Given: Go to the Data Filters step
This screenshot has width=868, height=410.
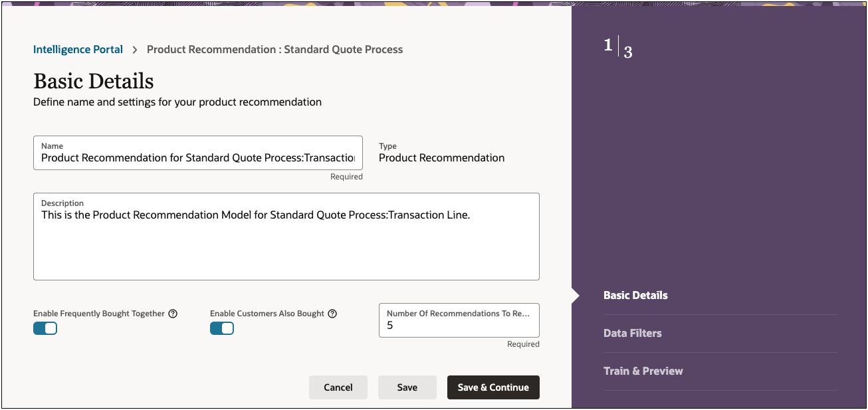Looking at the screenshot, I should coord(632,333).
